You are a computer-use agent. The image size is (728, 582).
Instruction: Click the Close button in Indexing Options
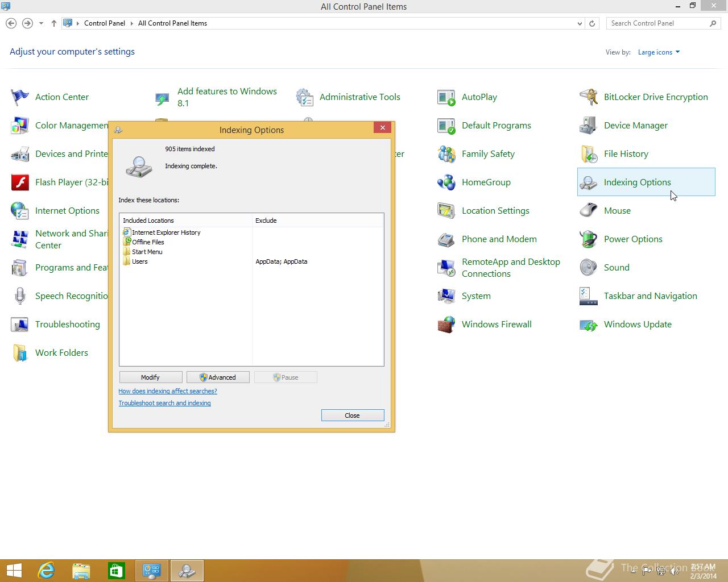coord(353,415)
